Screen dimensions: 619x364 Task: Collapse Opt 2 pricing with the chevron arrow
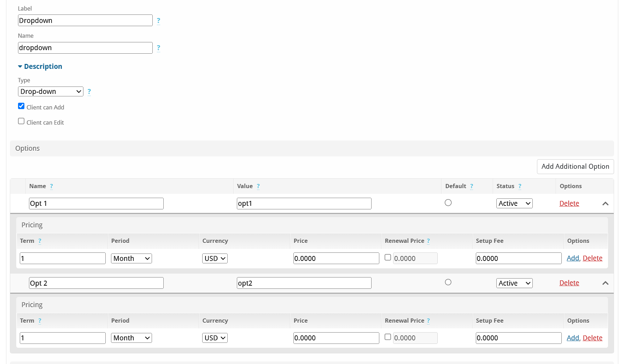[605, 283]
